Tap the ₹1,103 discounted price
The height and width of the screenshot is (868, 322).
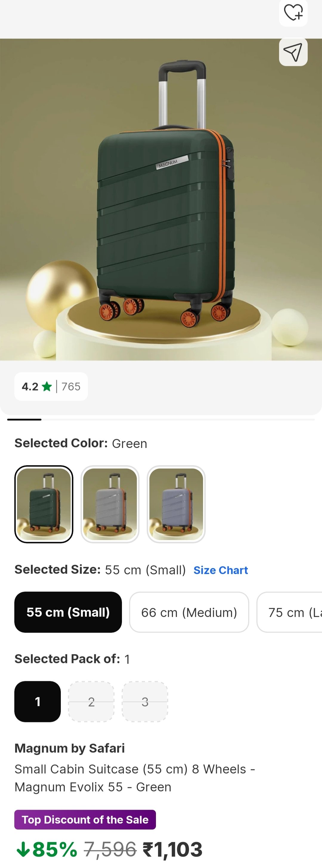click(x=173, y=849)
